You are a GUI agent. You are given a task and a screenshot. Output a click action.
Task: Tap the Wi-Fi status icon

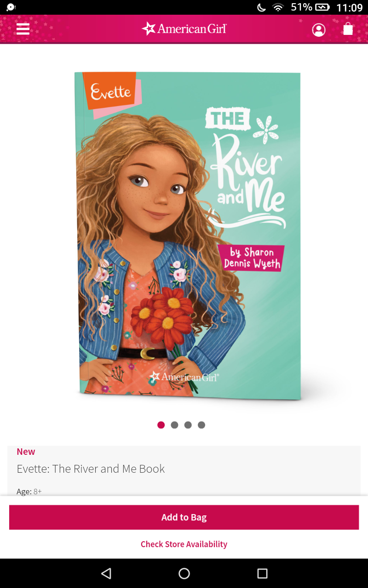tap(278, 7)
